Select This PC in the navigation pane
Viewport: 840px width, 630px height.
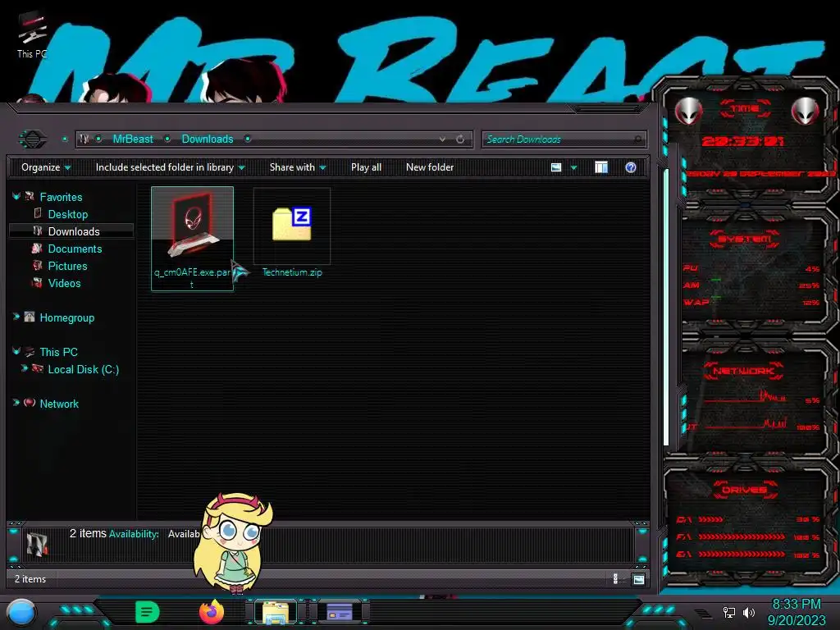(x=58, y=352)
